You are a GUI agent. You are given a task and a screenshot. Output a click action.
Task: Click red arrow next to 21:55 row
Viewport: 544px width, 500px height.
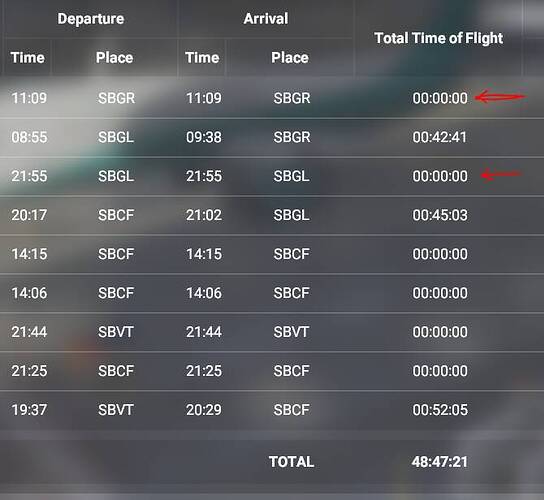point(502,175)
